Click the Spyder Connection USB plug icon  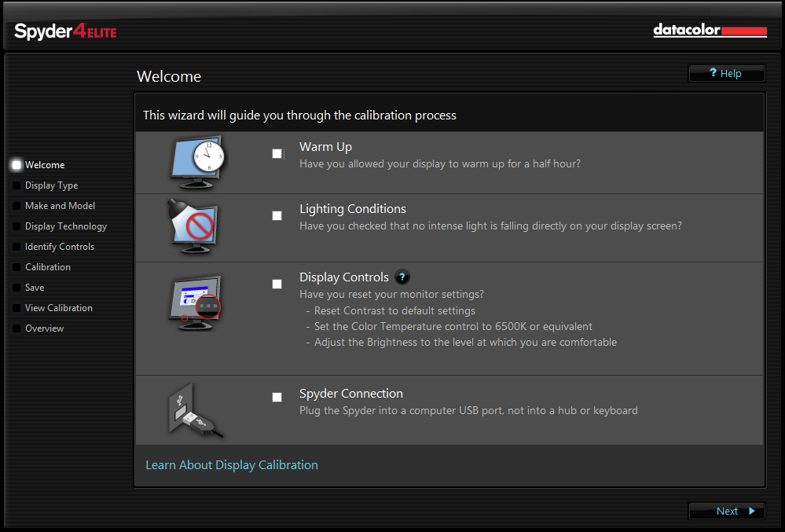(193, 409)
